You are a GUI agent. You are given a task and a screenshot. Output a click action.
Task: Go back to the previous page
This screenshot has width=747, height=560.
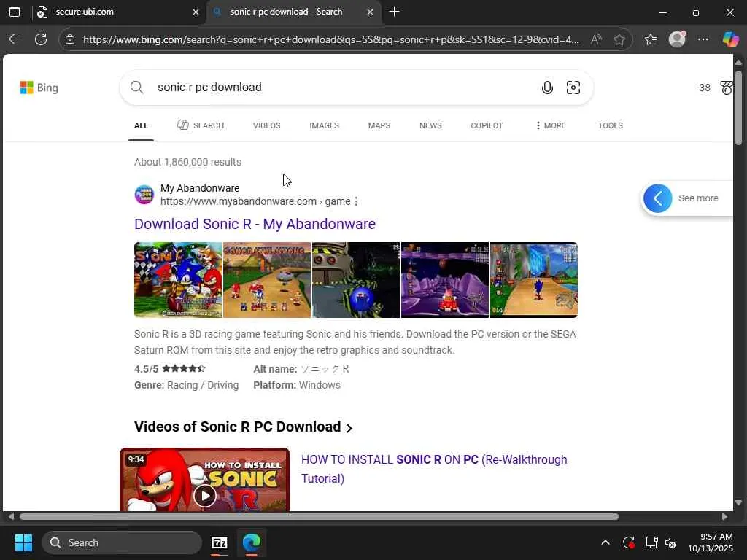pyautogui.click(x=15, y=39)
